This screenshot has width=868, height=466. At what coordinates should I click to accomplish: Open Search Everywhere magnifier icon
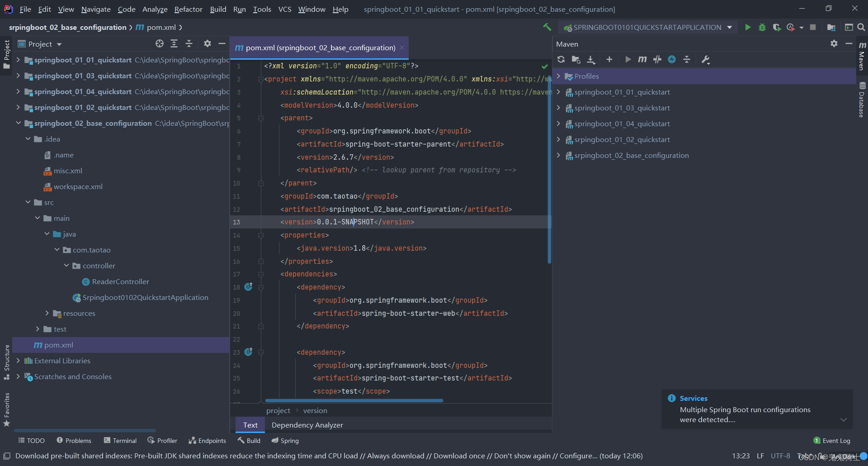(x=861, y=27)
